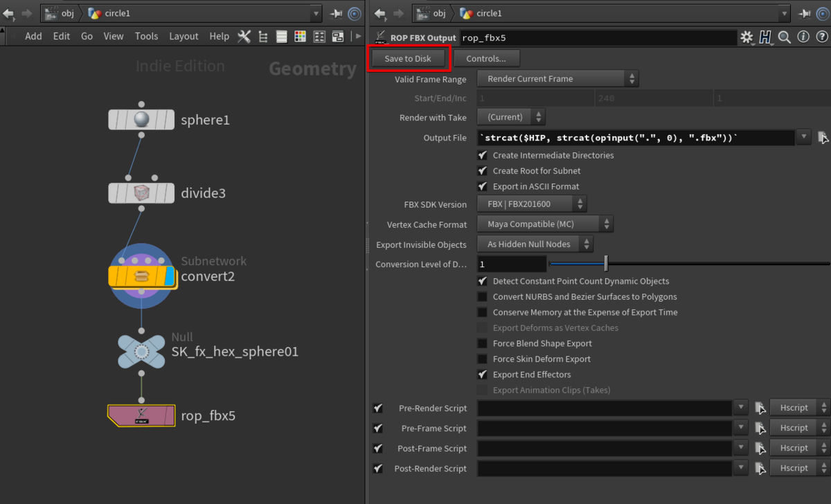Enable Convert NURBS and Bezier Surfaces to Polygons
Screen dimensions: 831x504
(482, 296)
